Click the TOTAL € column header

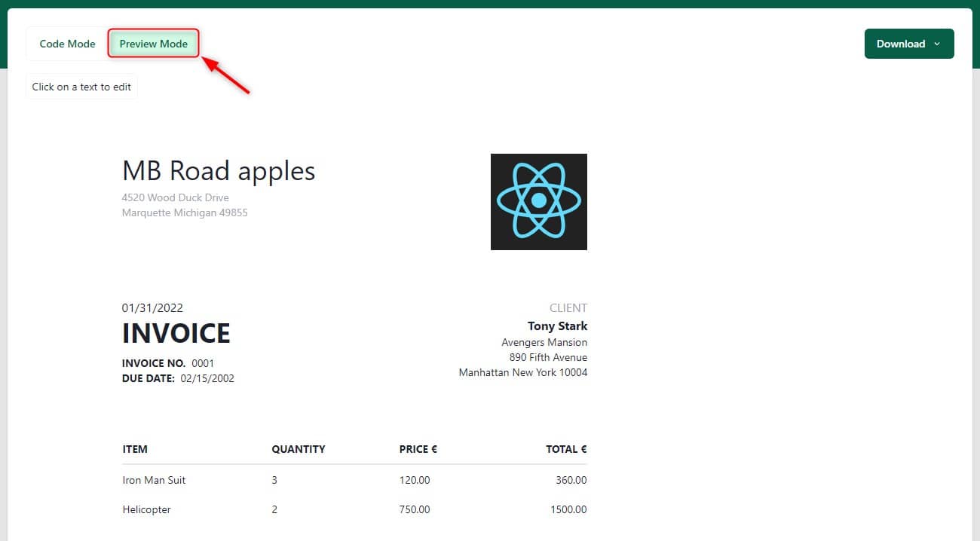pos(566,449)
